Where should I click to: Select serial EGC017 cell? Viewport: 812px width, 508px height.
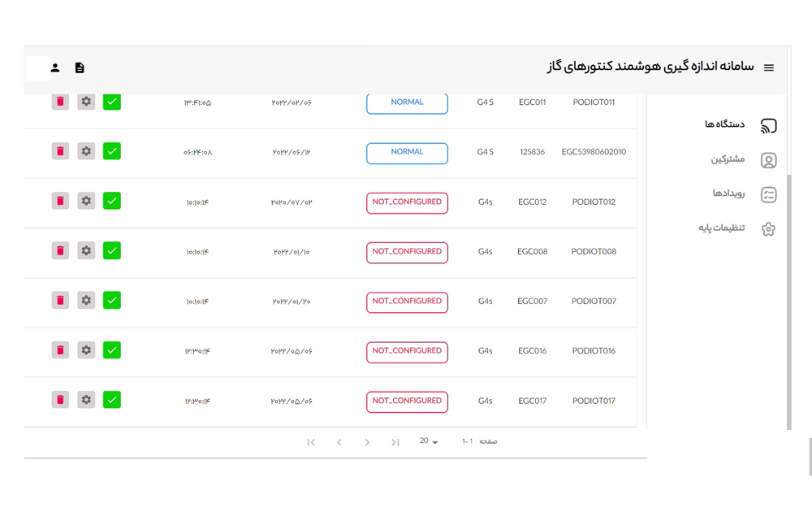coord(533,401)
